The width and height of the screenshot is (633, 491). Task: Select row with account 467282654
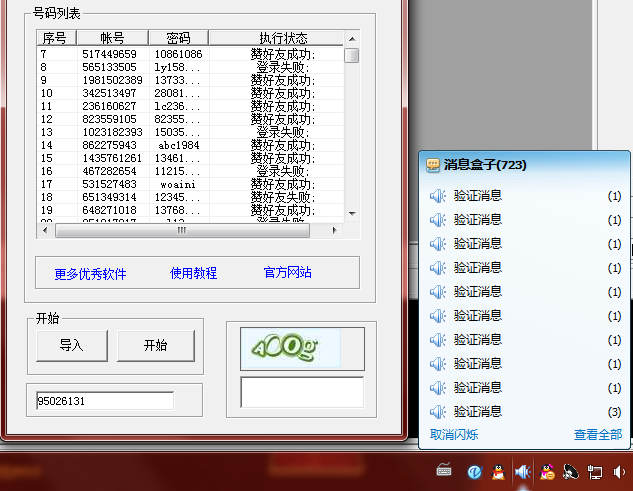tap(190, 171)
